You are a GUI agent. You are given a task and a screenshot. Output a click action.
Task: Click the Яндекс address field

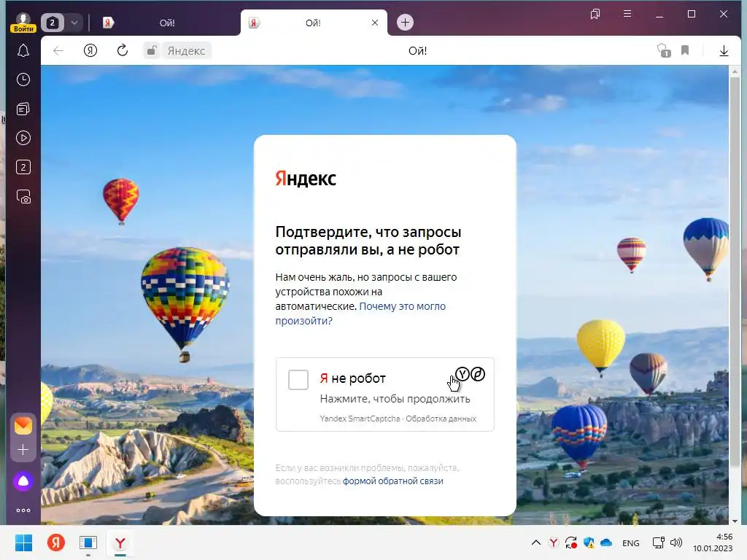(186, 50)
